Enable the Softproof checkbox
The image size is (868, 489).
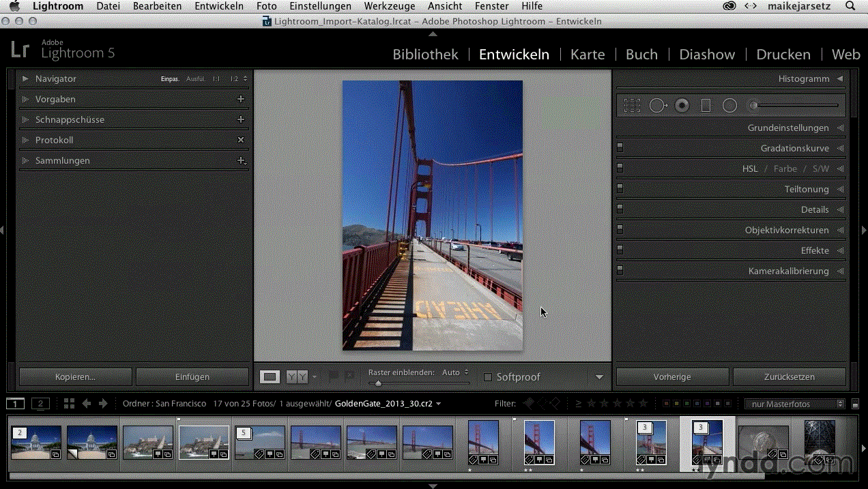[487, 377]
